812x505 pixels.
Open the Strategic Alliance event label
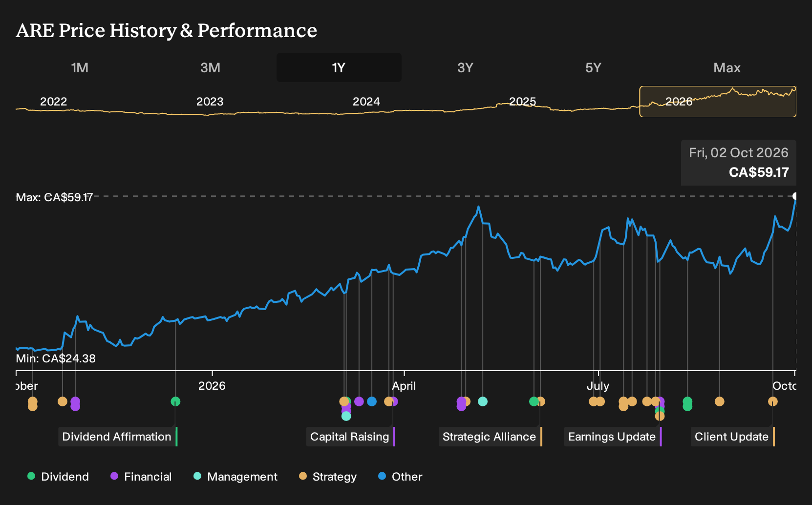(490, 437)
